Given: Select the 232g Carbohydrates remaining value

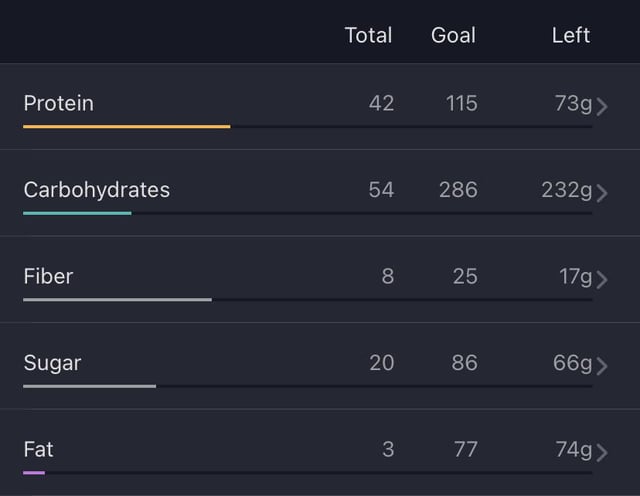Looking at the screenshot, I should pyautogui.click(x=567, y=190).
